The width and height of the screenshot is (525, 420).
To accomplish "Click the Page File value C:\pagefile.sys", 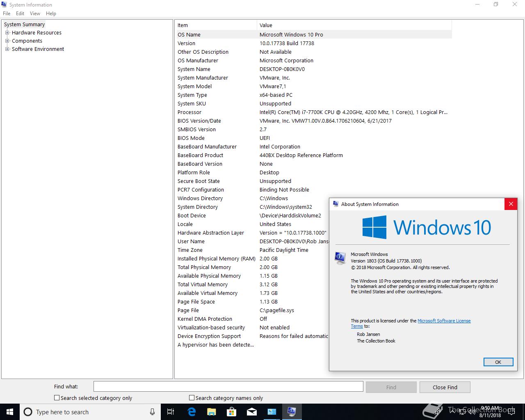I will coord(277,310).
